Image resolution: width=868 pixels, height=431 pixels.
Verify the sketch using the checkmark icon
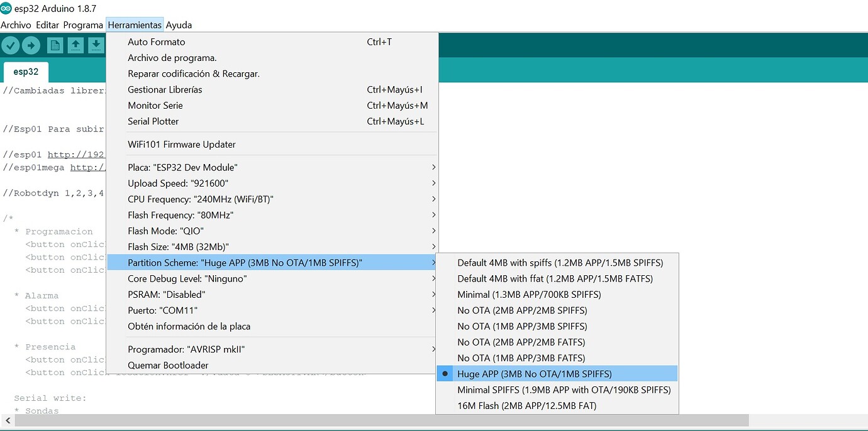[x=11, y=45]
